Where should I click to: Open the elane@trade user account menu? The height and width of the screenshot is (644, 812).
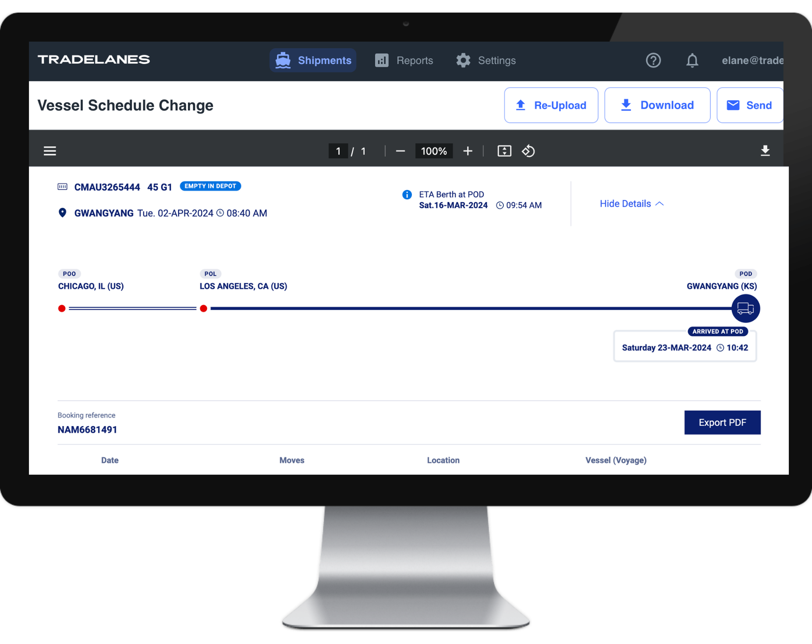tap(752, 60)
